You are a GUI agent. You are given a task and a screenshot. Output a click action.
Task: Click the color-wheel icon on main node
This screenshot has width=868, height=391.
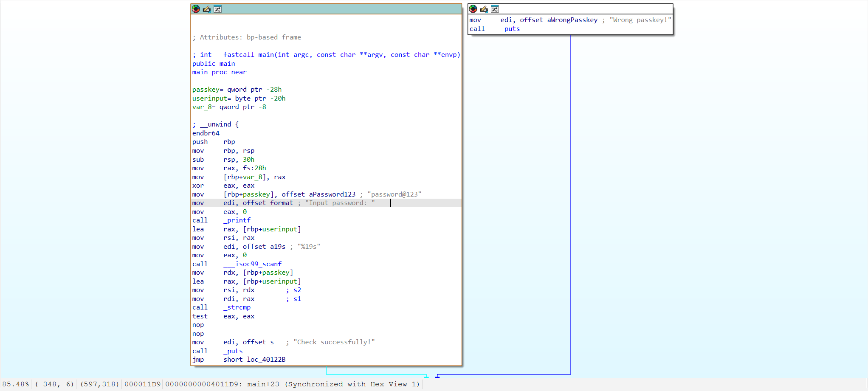coord(196,9)
